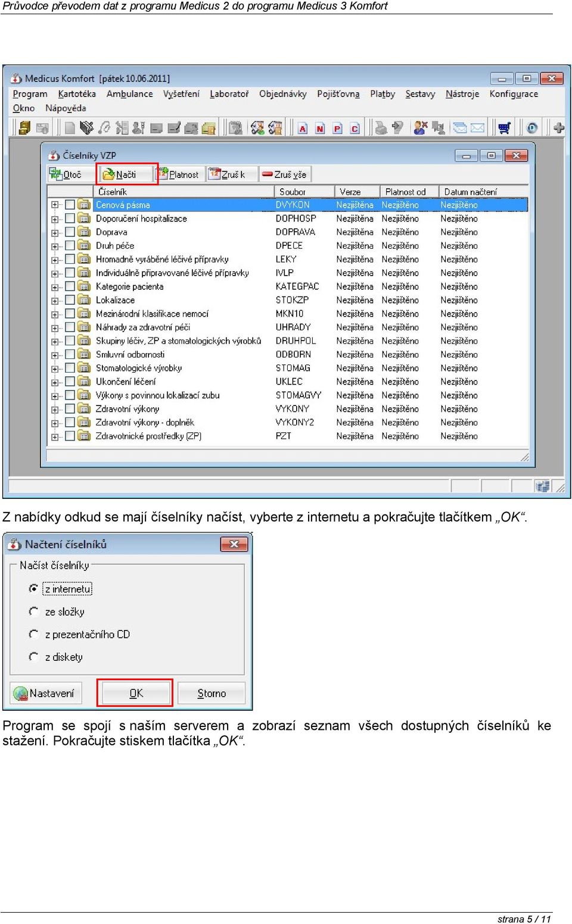Select the 'z internetu' radio button
This screenshot has height=924, width=572.
click(x=34, y=588)
